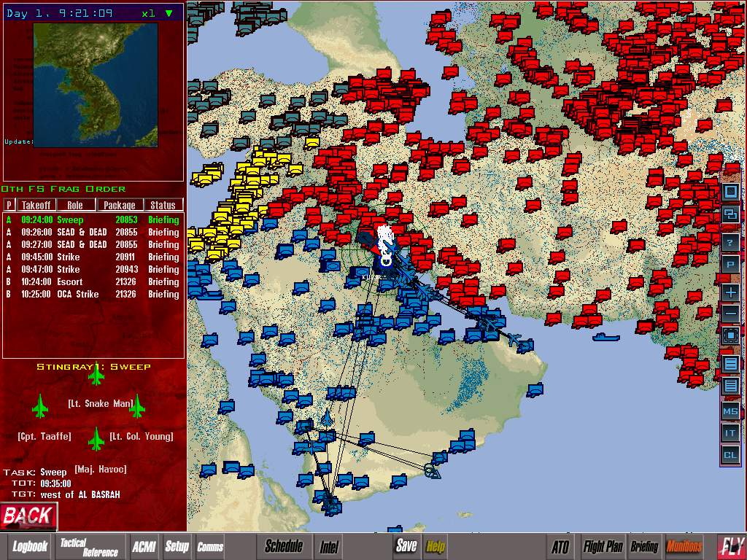Click the BACK button

click(28, 516)
